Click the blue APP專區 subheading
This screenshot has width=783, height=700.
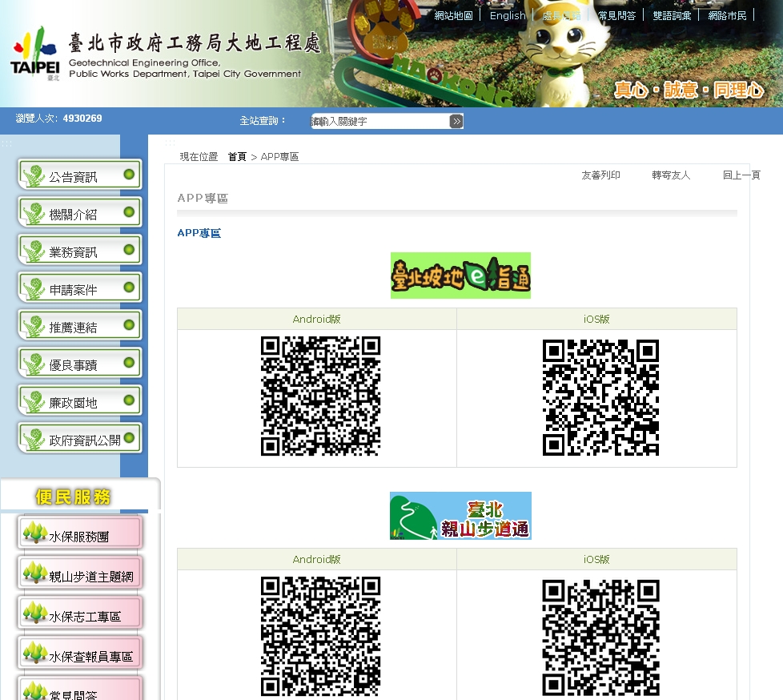tap(199, 233)
